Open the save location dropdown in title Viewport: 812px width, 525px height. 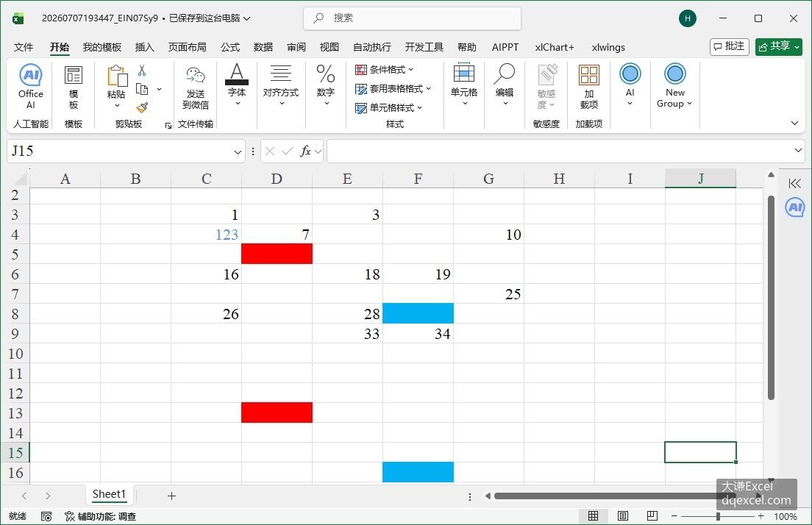click(x=247, y=18)
